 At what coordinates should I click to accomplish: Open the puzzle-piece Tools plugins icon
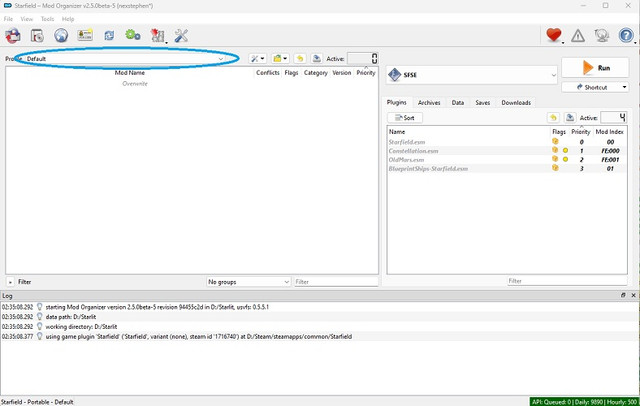pyautogui.click(x=157, y=35)
